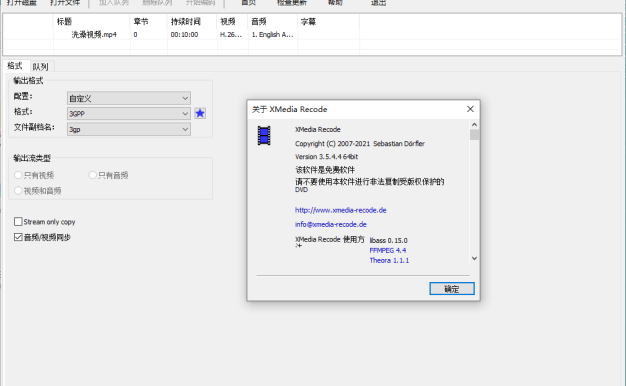Click the 该软件是免费软件 text
This screenshot has width=626, height=386.
pyautogui.click(x=325, y=170)
